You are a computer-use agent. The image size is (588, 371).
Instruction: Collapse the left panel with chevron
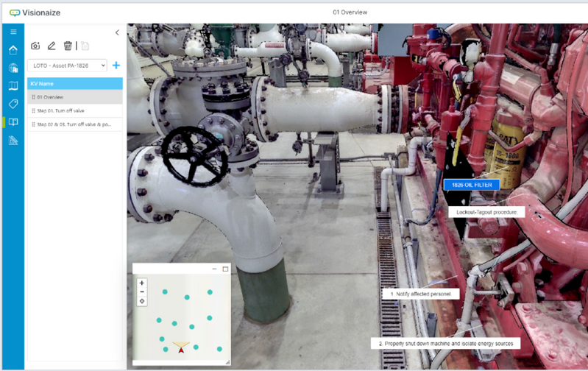pyautogui.click(x=117, y=32)
